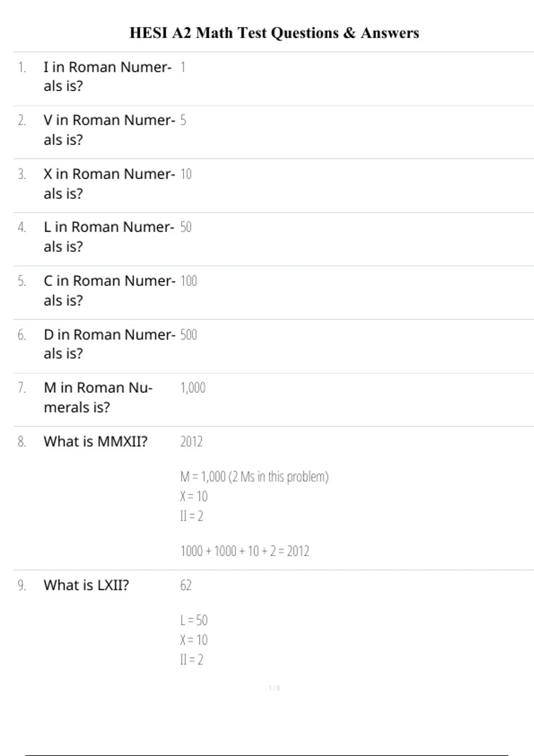This screenshot has width=534, height=756.
Task: Select the answer 500 for D
Action: pos(188,335)
